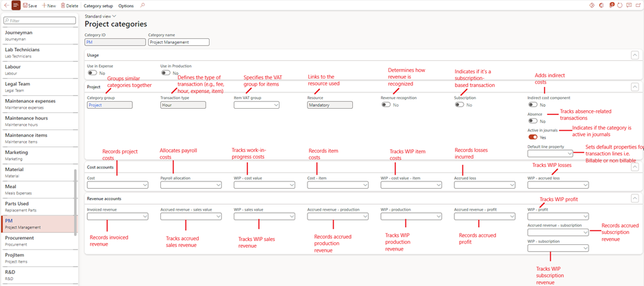Select the Procurement category

pyautogui.click(x=39, y=241)
